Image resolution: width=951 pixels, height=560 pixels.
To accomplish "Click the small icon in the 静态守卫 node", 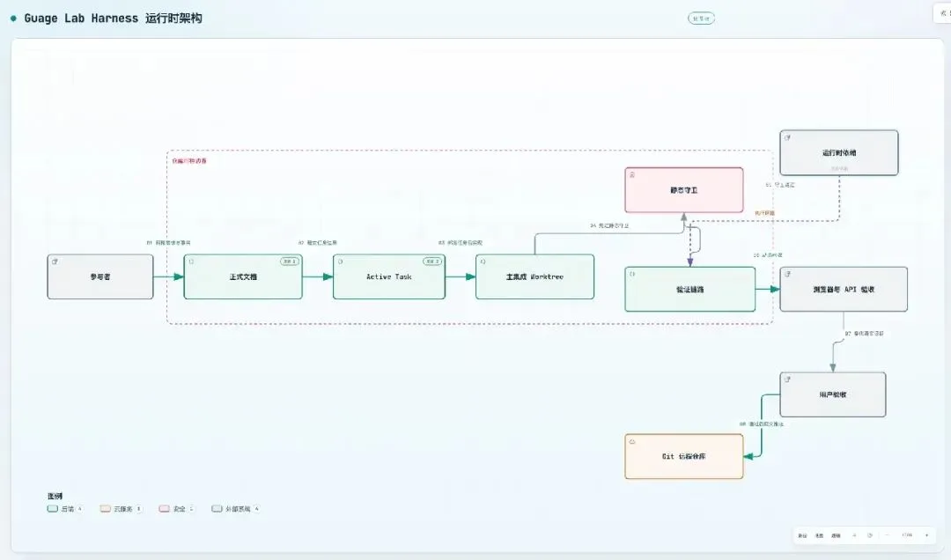I will pos(632,174).
